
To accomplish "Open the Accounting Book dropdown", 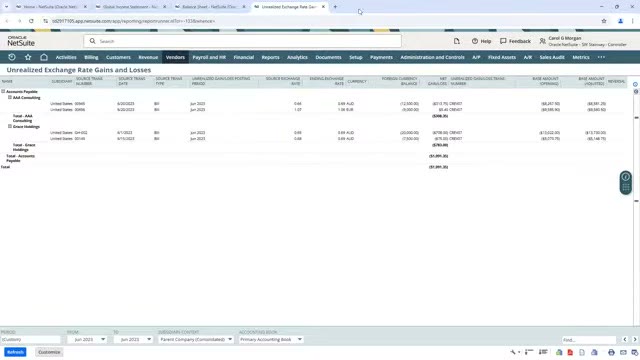I will pyautogui.click(x=271, y=340).
